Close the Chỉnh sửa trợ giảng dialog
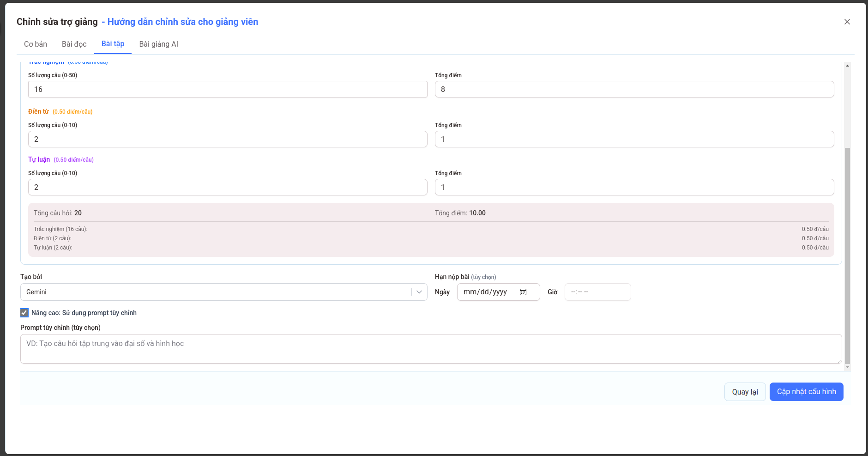 point(847,22)
